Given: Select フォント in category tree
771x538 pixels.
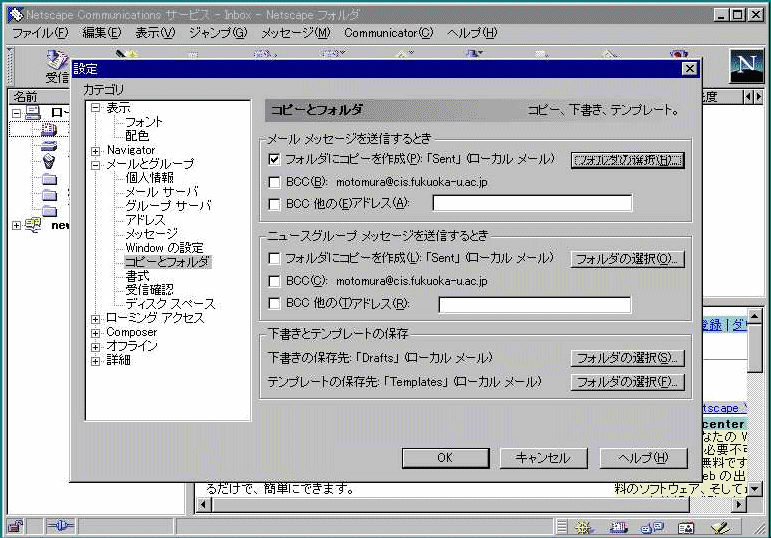Looking at the screenshot, I should (x=144, y=121).
